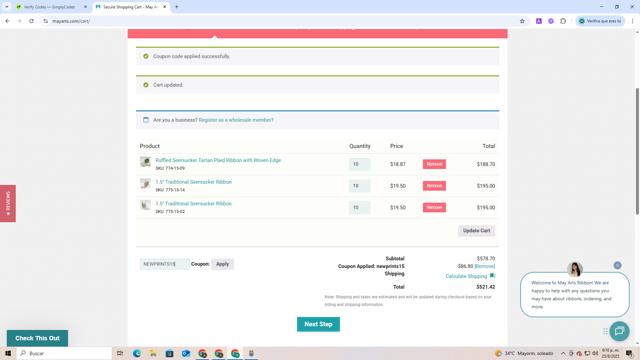Click the Update Cart button
Screen dimensions: 640x360
(476, 231)
